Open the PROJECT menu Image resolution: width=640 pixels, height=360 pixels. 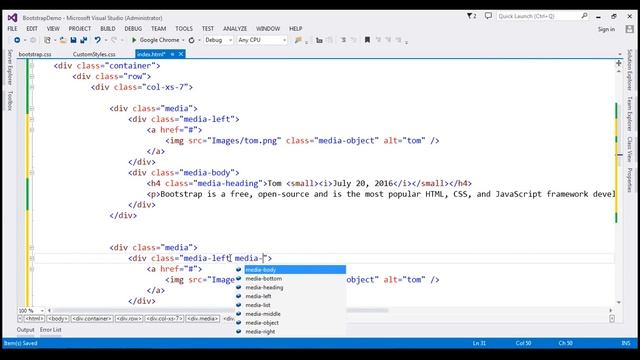(x=80, y=29)
